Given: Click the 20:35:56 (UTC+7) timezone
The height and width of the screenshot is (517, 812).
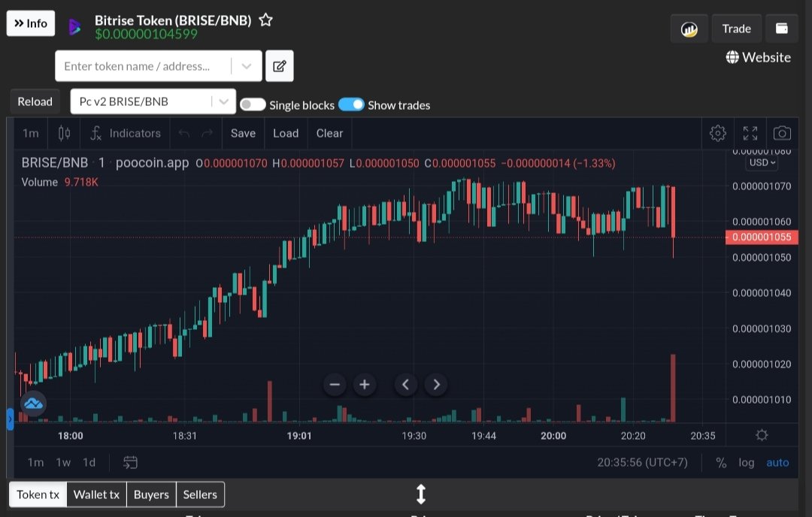Looking at the screenshot, I should [x=642, y=463].
